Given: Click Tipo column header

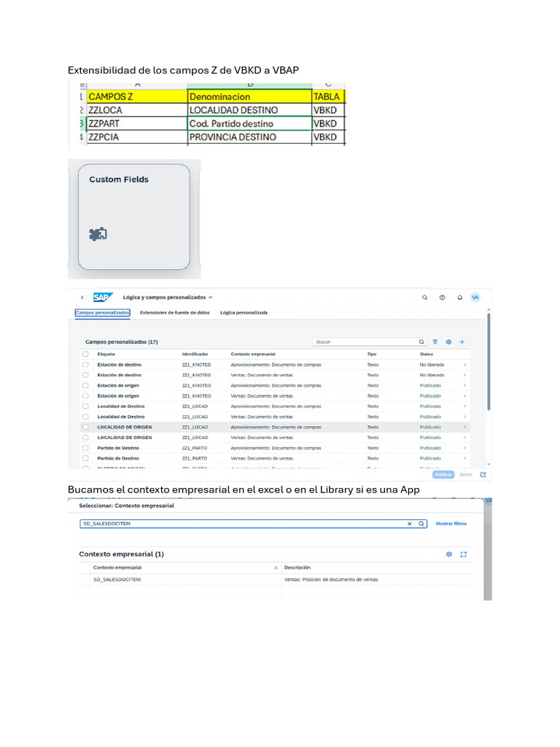Looking at the screenshot, I should click(x=372, y=354).
